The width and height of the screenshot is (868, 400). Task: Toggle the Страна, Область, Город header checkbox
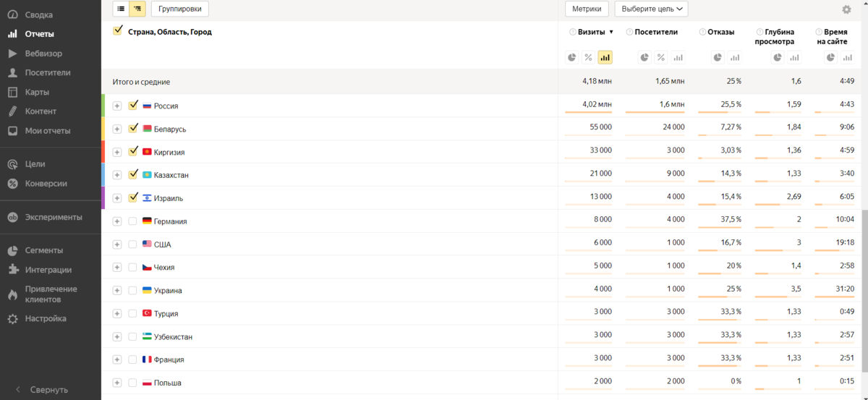pos(118,31)
